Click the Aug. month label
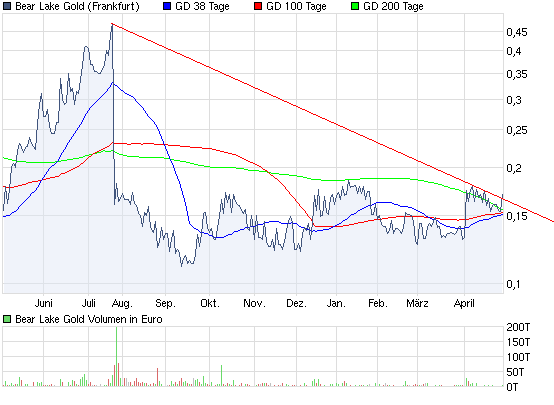The width and height of the screenshot is (554, 405). click(x=122, y=304)
